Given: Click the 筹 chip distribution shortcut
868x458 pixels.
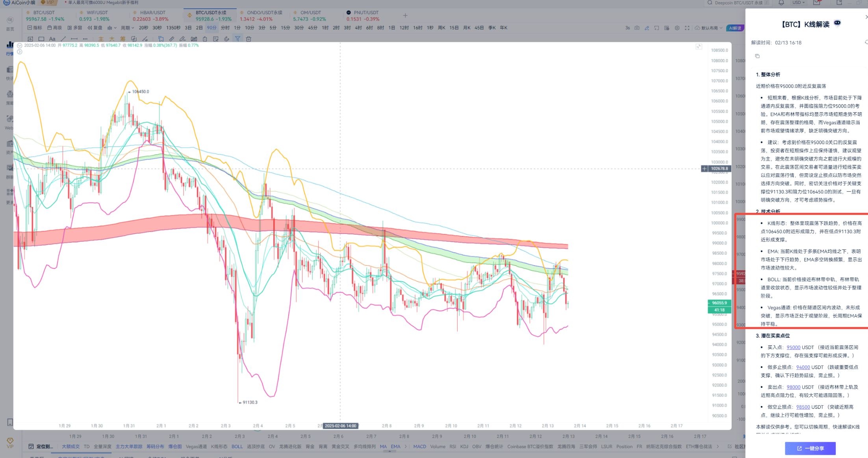Looking at the screenshot, I should tap(123, 39).
